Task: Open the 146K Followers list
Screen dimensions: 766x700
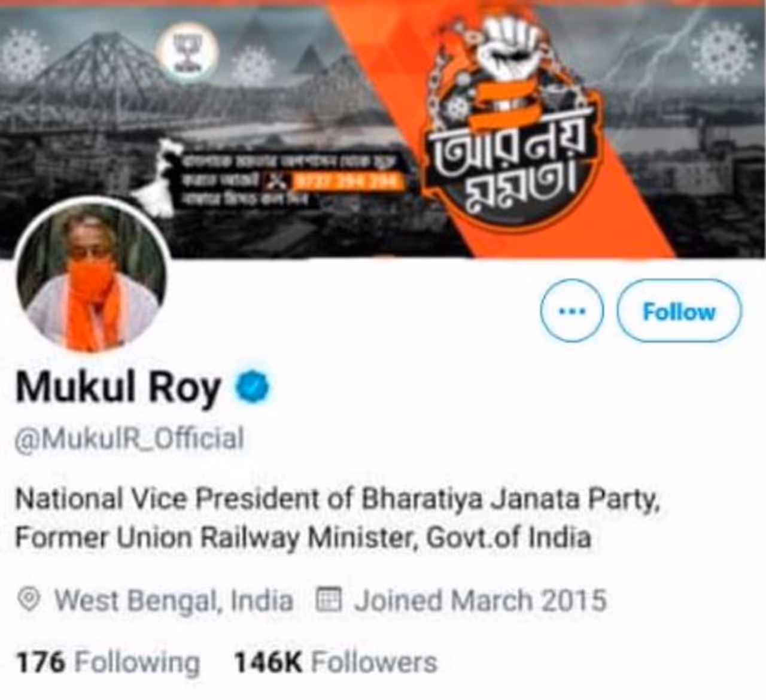Action: 336,662
